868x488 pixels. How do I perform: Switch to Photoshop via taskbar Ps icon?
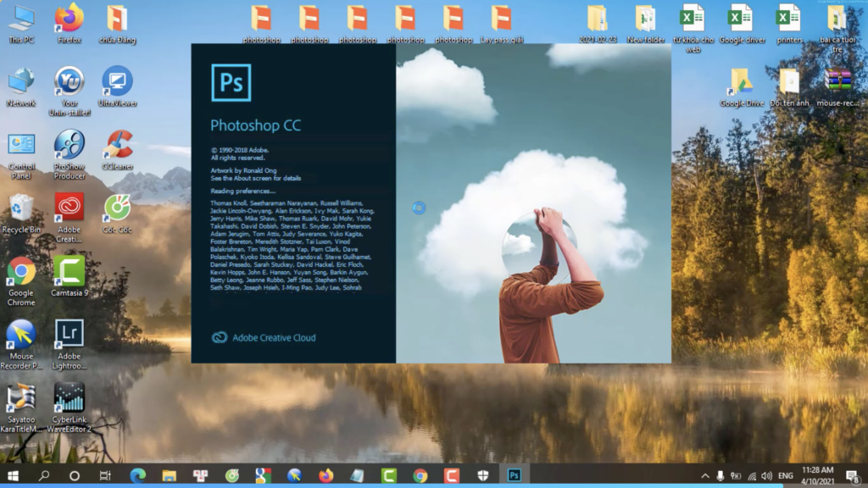515,475
